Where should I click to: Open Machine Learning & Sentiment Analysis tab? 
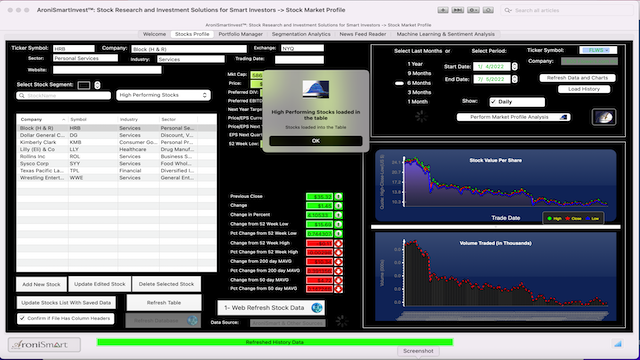tap(446, 34)
